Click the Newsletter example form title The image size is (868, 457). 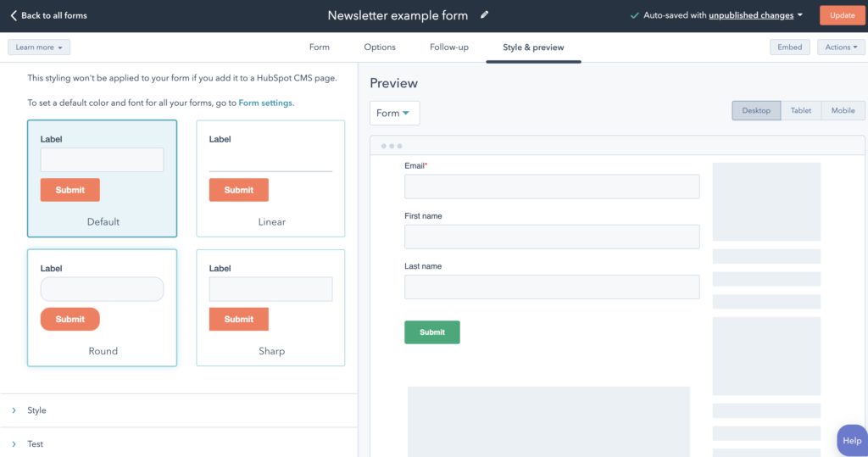click(x=398, y=15)
